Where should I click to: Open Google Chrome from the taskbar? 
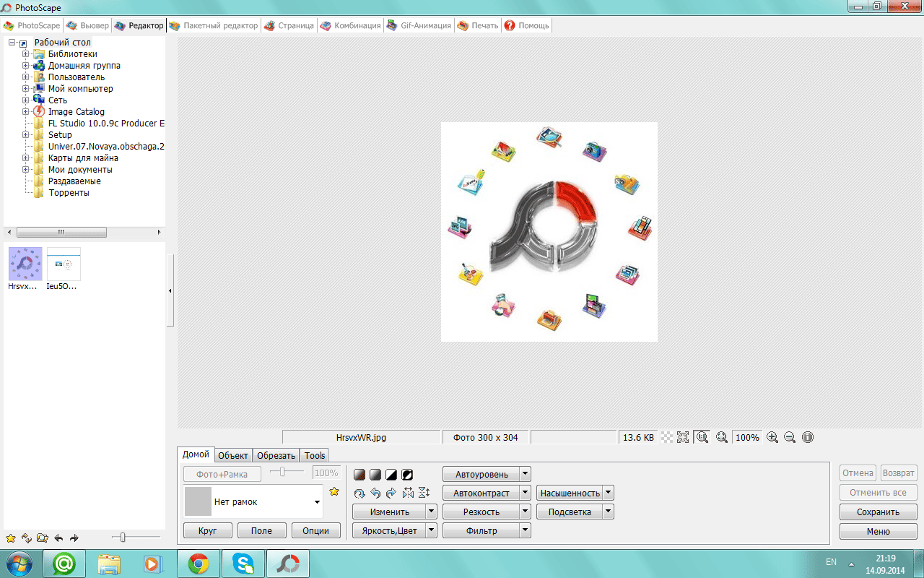click(199, 564)
